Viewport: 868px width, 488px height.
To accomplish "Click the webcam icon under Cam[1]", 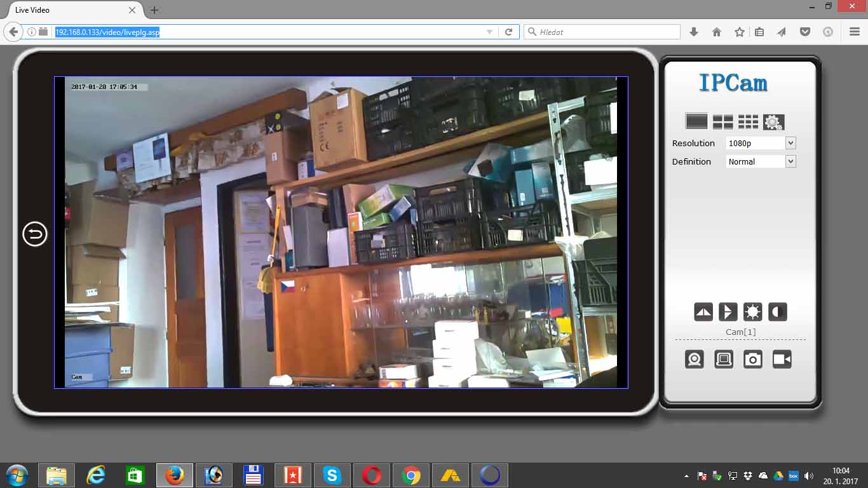I will pos(695,359).
